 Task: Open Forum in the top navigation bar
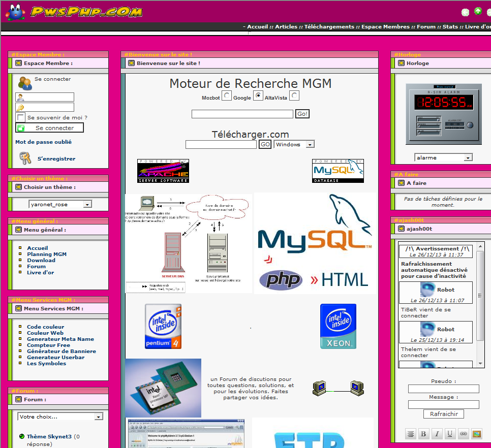coord(426,26)
